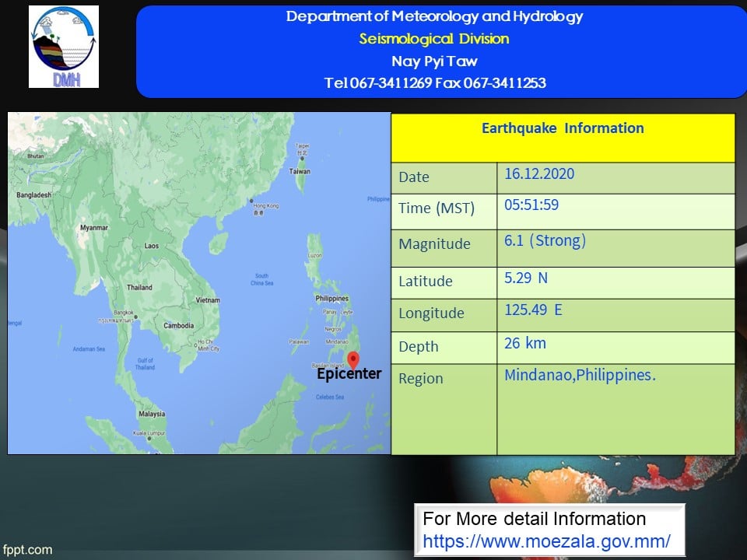747x560 pixels.
Task: Click the DMH logo image
Action: tap(64, 47)
